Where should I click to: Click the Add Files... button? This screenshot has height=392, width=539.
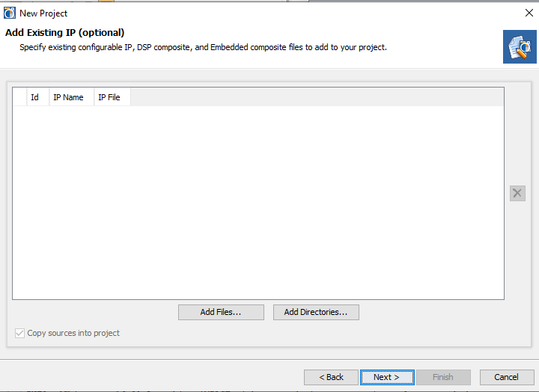click(221, 312)
